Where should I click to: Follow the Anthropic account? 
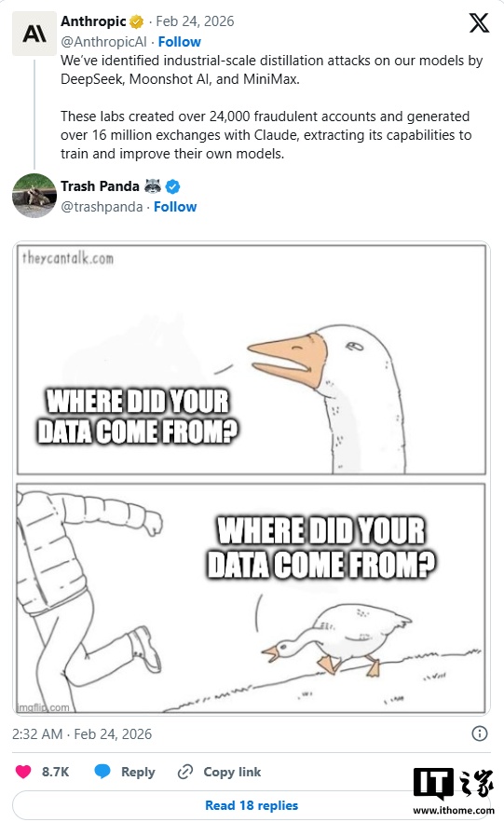tap(179, 42)
